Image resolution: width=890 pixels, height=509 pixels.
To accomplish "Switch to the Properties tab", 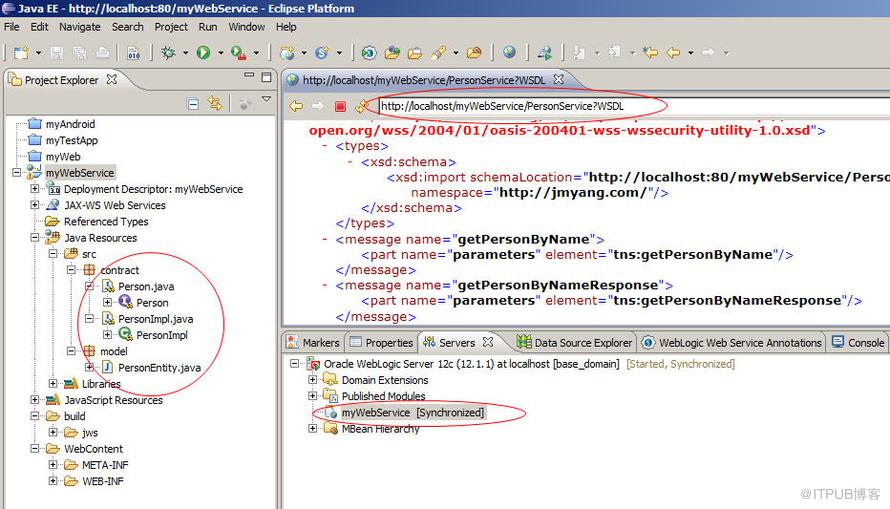I will (381, 343).
